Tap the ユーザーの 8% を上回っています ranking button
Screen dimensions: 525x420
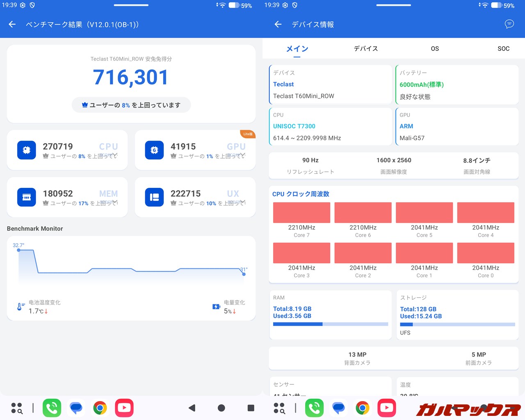(x=131, y=105)
